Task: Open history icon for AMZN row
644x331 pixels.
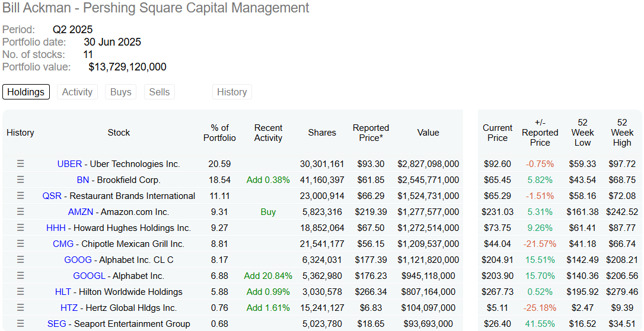Action: [x=20, y=211]
